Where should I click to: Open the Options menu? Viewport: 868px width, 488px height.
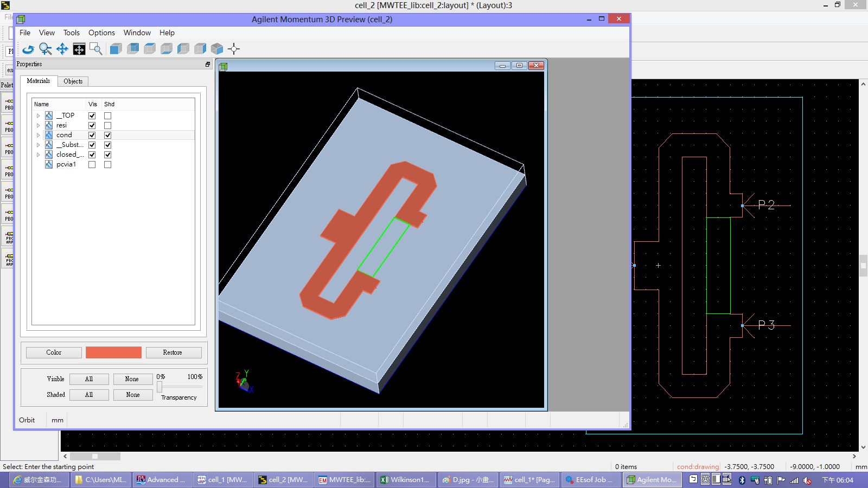pyautogui.click(x=101, y=33)
